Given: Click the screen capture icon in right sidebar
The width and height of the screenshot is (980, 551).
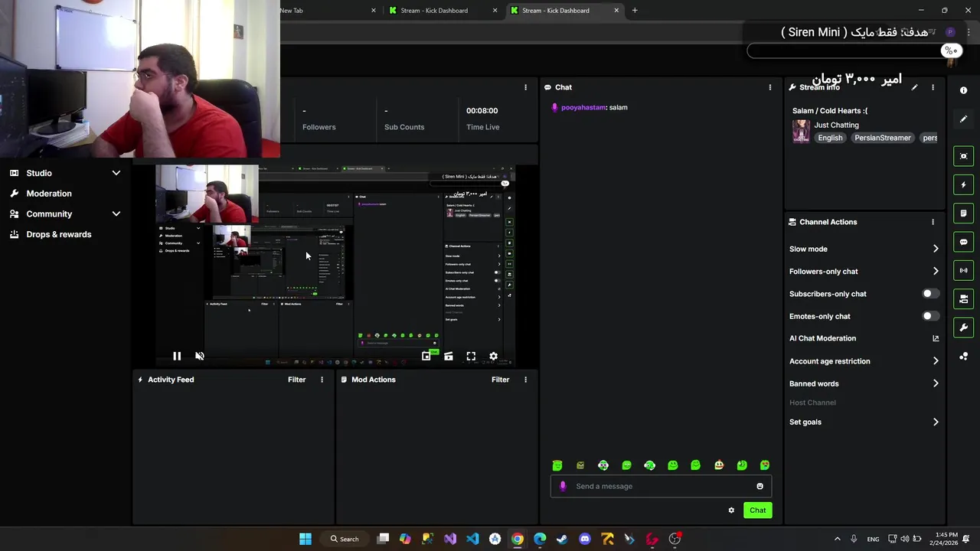Looking at the screenshot, I should click(963, 156).
